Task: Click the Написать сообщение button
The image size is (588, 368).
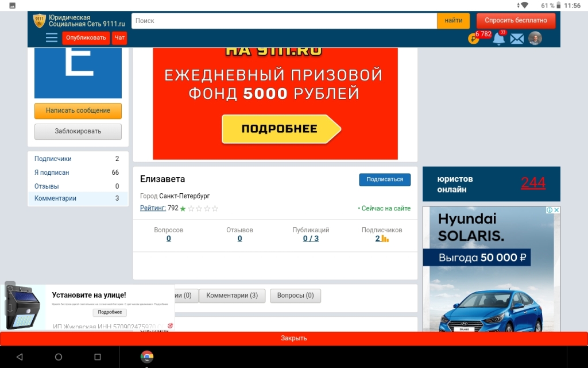Action: pos(78,110)
